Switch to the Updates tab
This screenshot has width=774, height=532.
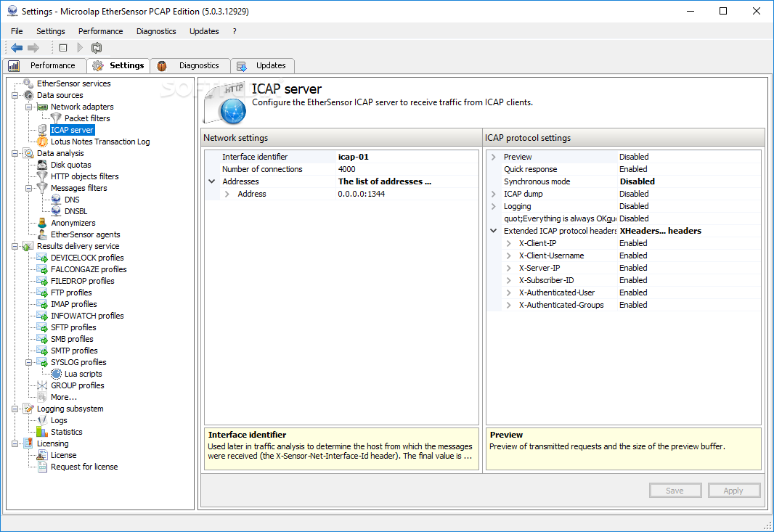[x=263, y=65]
